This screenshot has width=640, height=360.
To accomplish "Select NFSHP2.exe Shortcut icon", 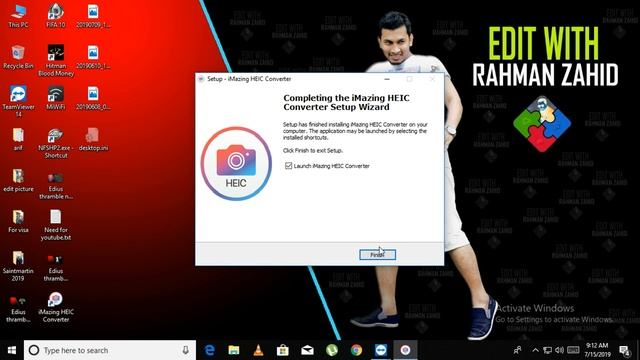I will (x=56, y=143).
